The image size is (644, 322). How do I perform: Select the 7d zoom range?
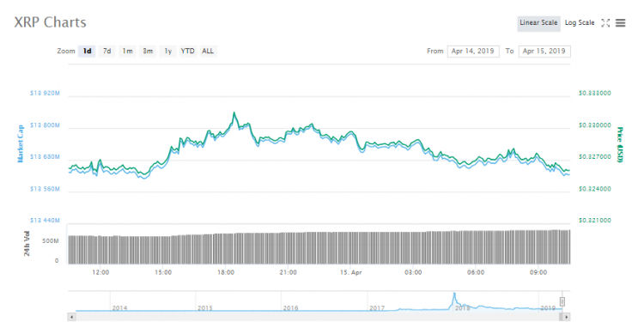point(106,52)
